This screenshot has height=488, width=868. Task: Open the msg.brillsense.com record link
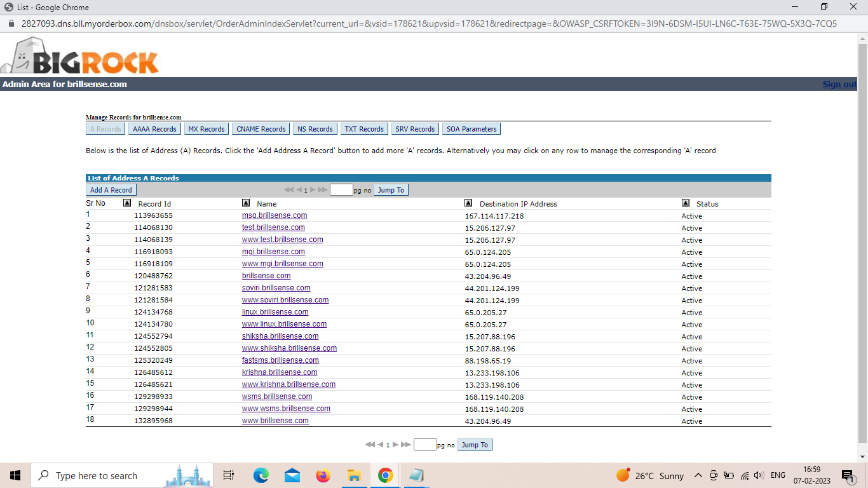275,215
